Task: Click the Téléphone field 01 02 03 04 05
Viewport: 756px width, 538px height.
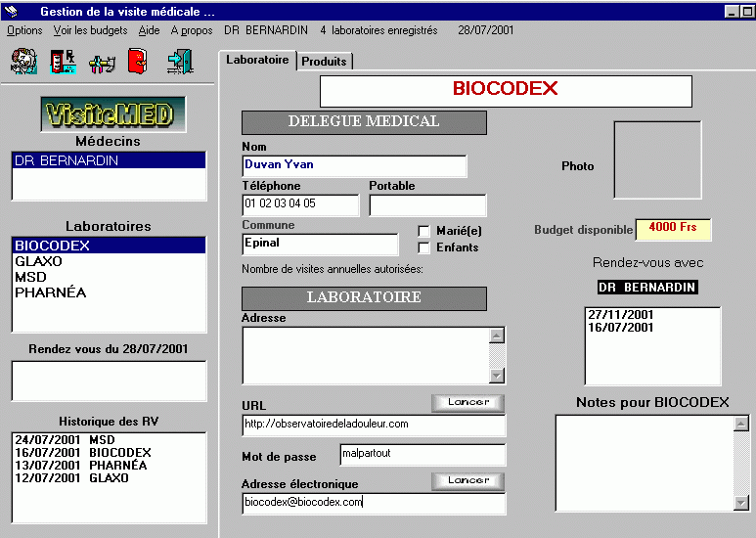Action: [x=300, y=204]
